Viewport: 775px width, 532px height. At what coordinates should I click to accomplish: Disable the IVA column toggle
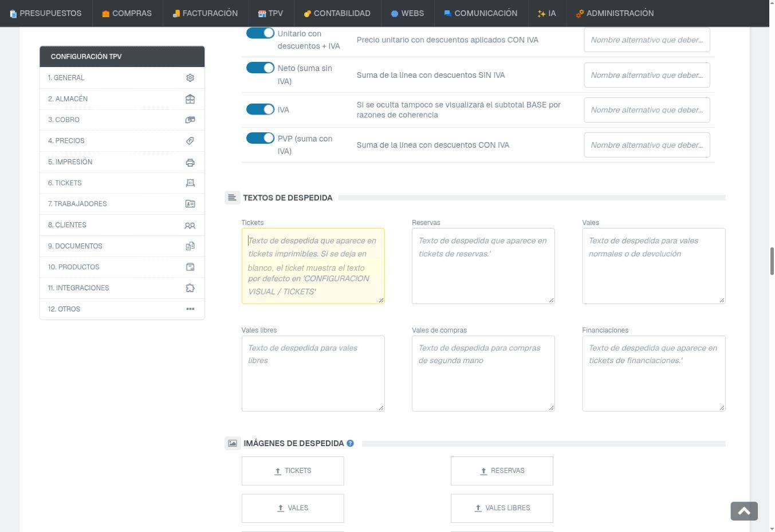click(x=260, y=109)
